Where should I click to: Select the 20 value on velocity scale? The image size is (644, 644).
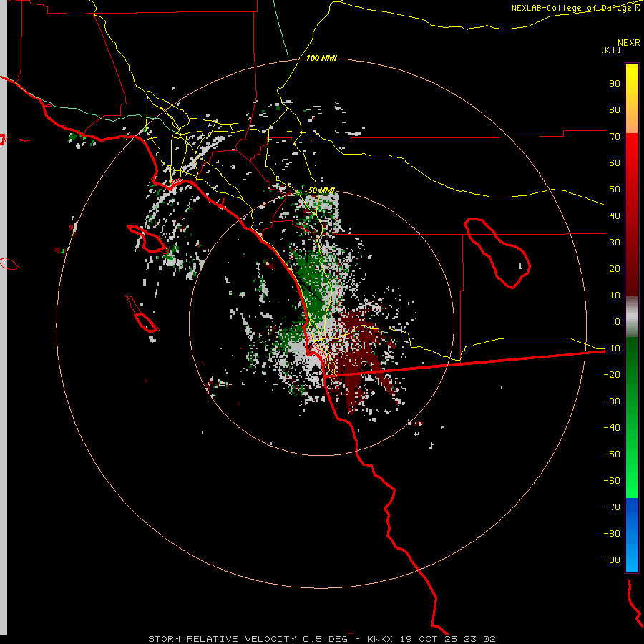click(x=615, y=269)
